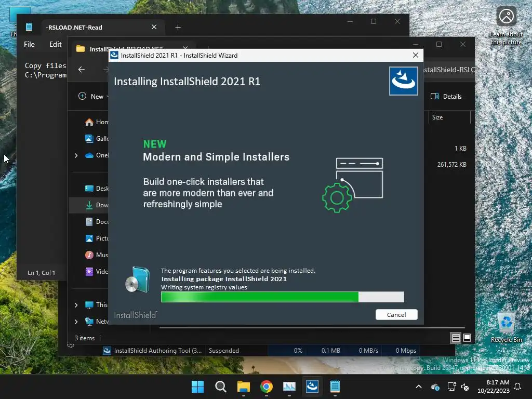
Task: Click the OneDrive cloud icon in sidebar
Action: (x=89, y=155)
